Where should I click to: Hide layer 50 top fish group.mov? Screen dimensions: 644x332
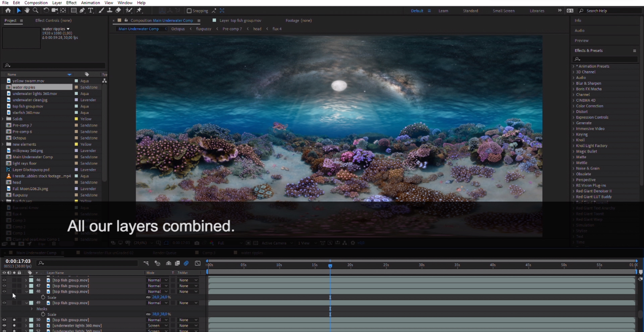tap(4, 320)
